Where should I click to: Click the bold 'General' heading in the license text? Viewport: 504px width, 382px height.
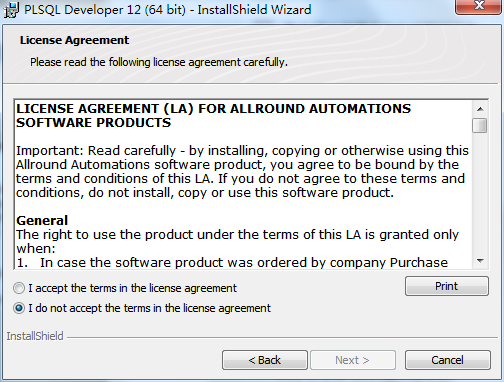(42, 220)
